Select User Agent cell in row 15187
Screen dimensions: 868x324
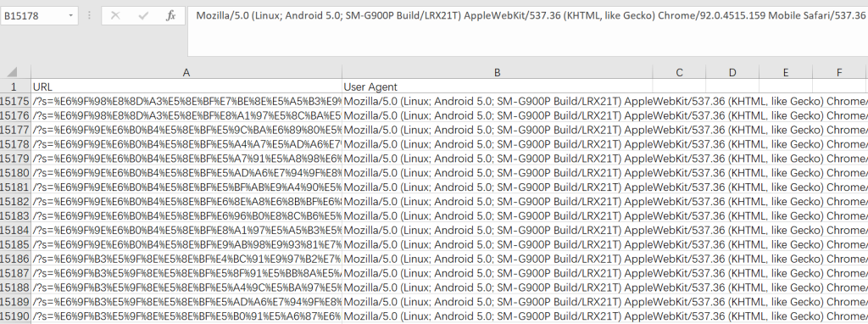click(x=497, y=274)
